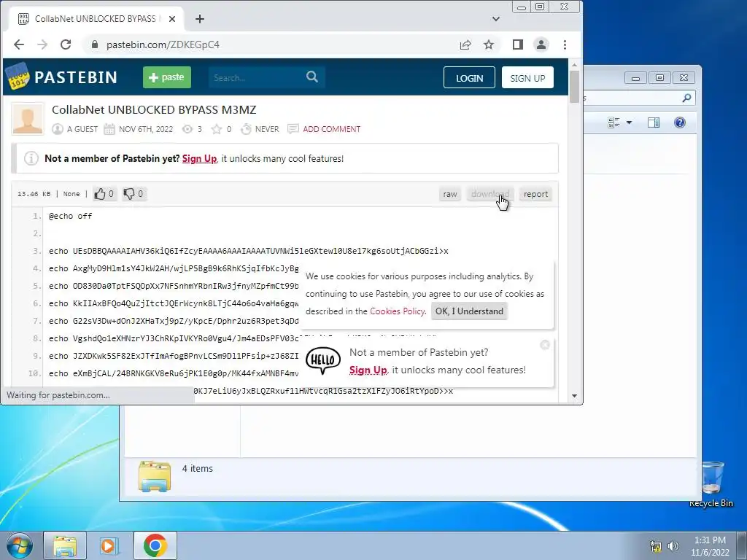Open the Recycle Bin desktop icon

pos(711,484)
